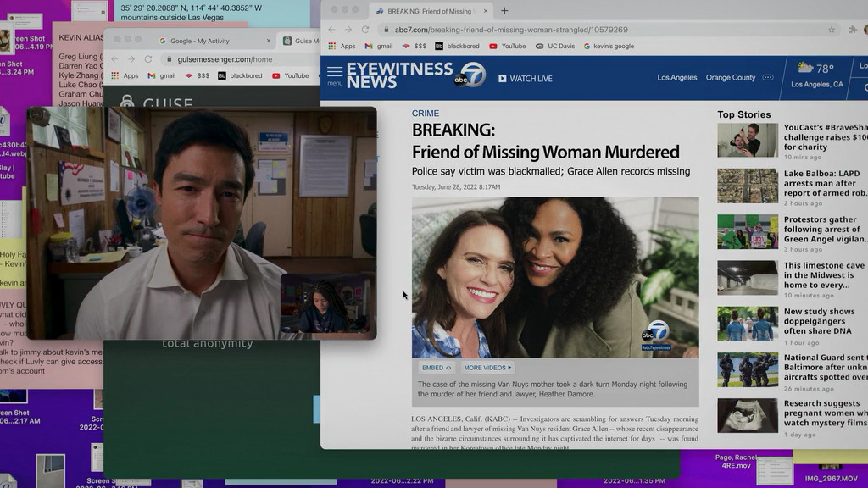Bookmark this page with the star icon
Image resolution: width=868 pixels, height=488 pixels.
click(832, 30)
